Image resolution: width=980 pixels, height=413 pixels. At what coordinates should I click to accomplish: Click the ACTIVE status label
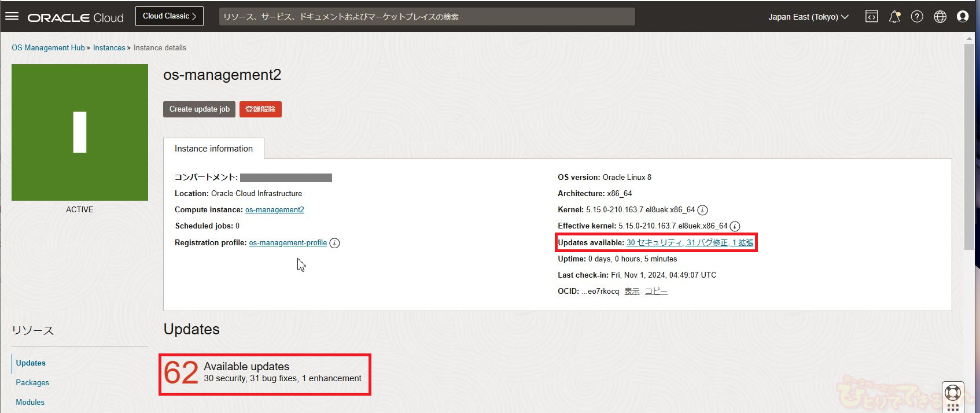80,209
